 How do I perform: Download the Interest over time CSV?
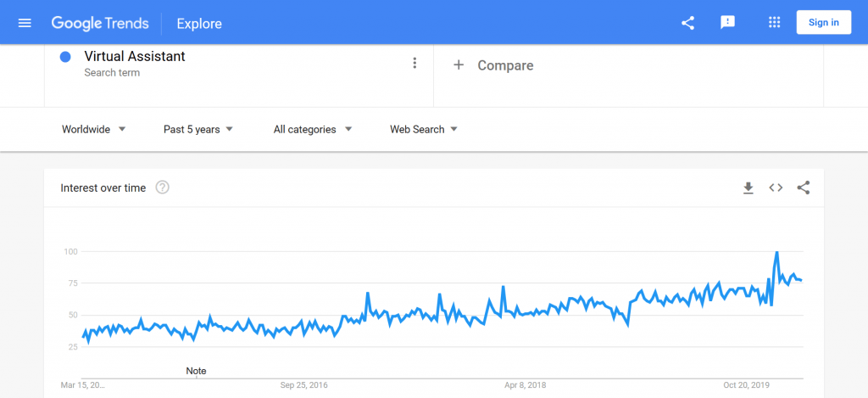pyautogui.click(x=748, y=188)
